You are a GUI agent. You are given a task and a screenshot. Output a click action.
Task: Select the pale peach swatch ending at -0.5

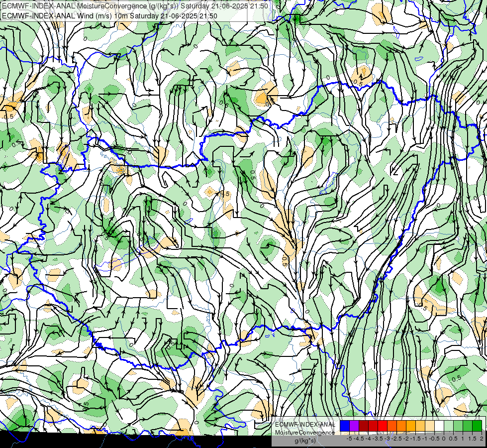tap(430, 426)
